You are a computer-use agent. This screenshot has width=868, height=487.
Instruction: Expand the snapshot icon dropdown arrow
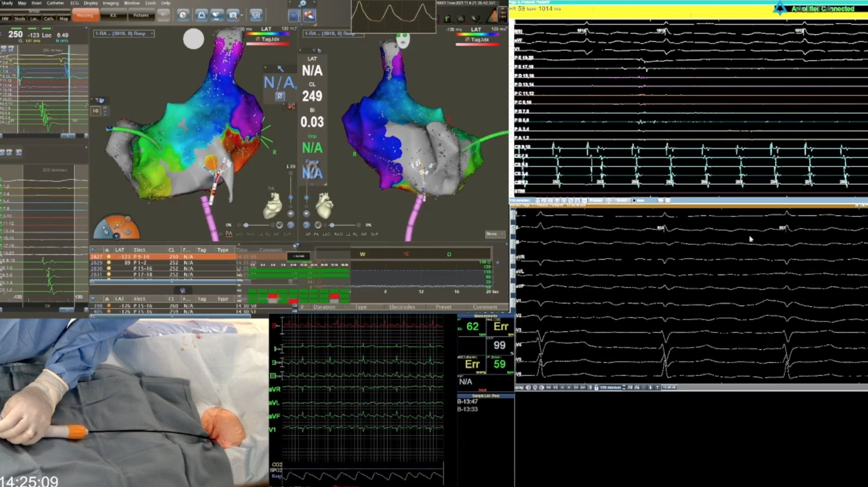pos(242,15)
